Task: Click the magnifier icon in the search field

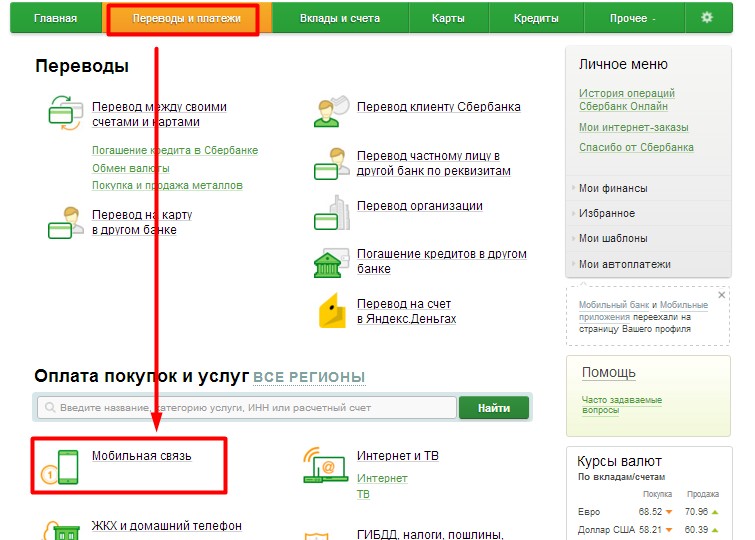Action: 50,408
